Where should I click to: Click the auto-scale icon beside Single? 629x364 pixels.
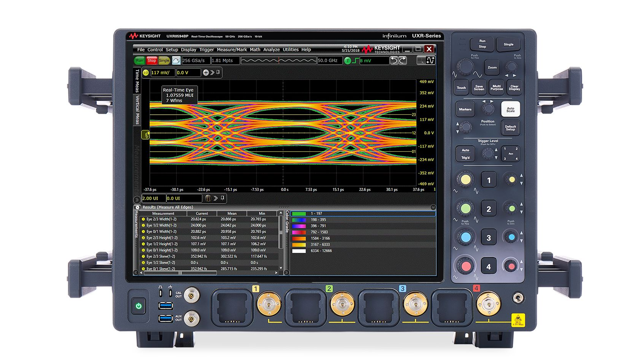pos(176,61)
